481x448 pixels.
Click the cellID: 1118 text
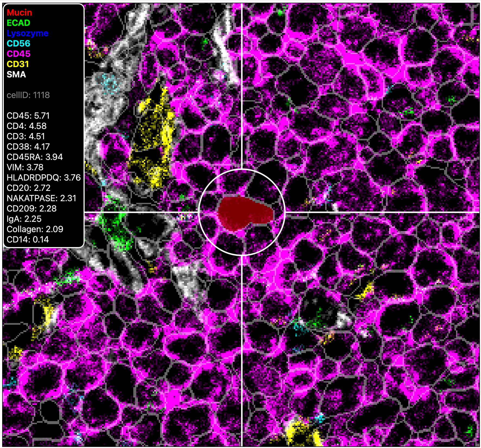28,95
